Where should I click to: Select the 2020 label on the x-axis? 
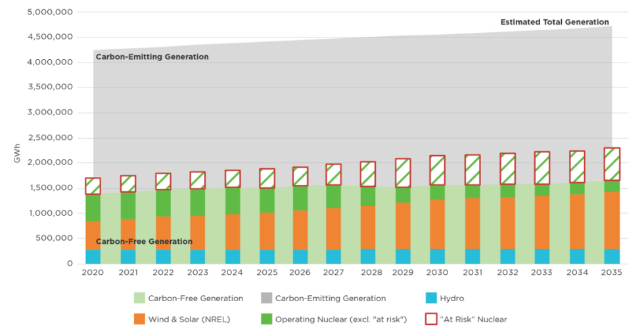click(93, 272)
